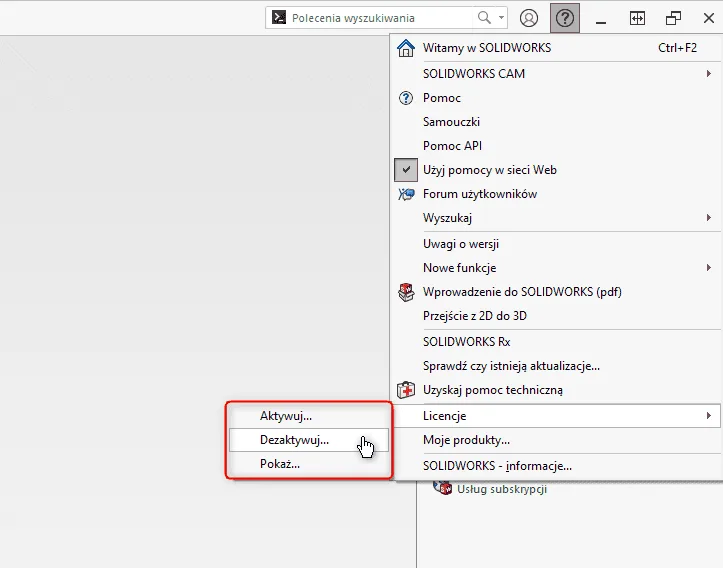723x568 pixels.
Task: Open the Pomoc API menu entry
Action: coord(452,146)
